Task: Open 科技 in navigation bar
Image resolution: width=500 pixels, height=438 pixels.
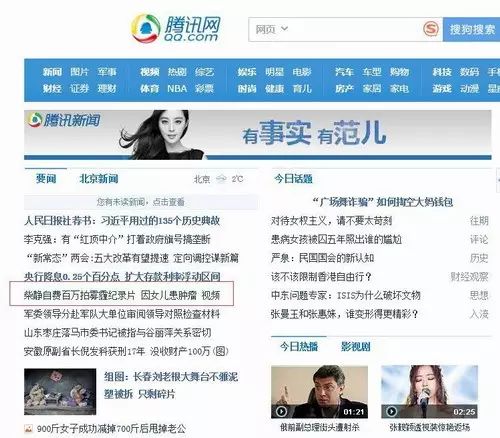Action: (442, 72)
